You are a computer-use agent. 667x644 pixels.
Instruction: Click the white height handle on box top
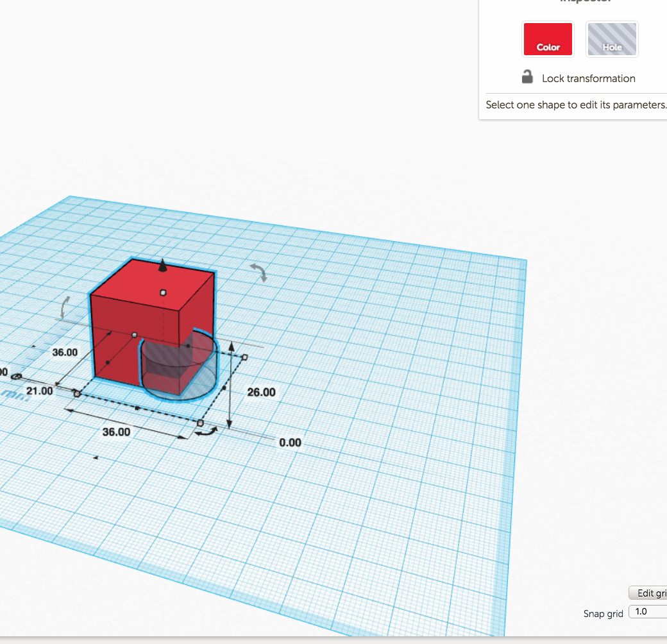(164, 292)
